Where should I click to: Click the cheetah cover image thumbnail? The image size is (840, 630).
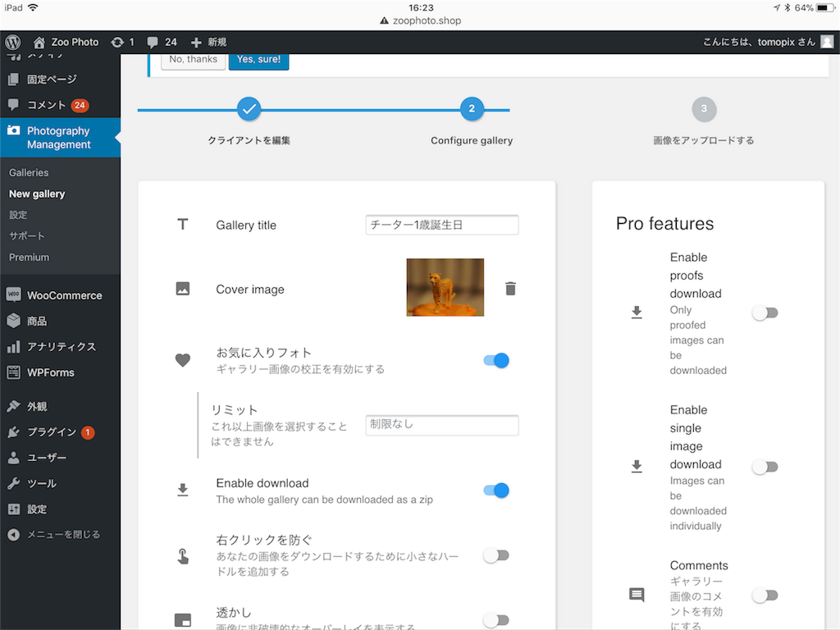point(445,288)
